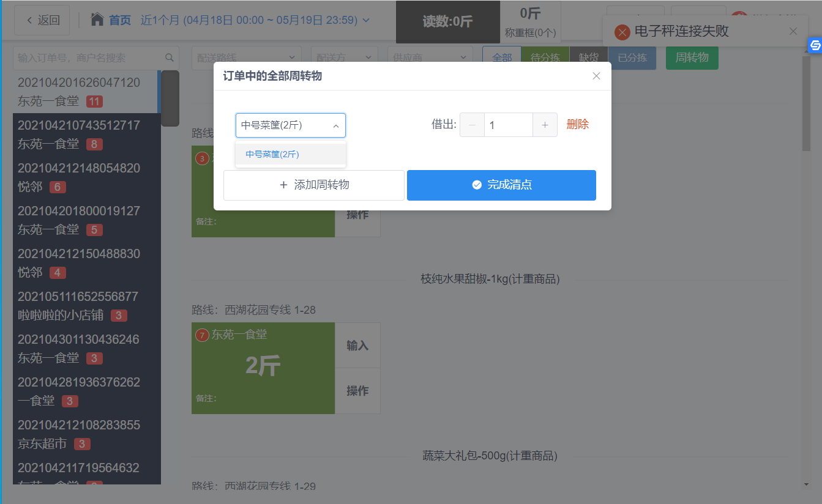Click the green 周转物 button
This screenshot has width=822, height=504.
692,57
